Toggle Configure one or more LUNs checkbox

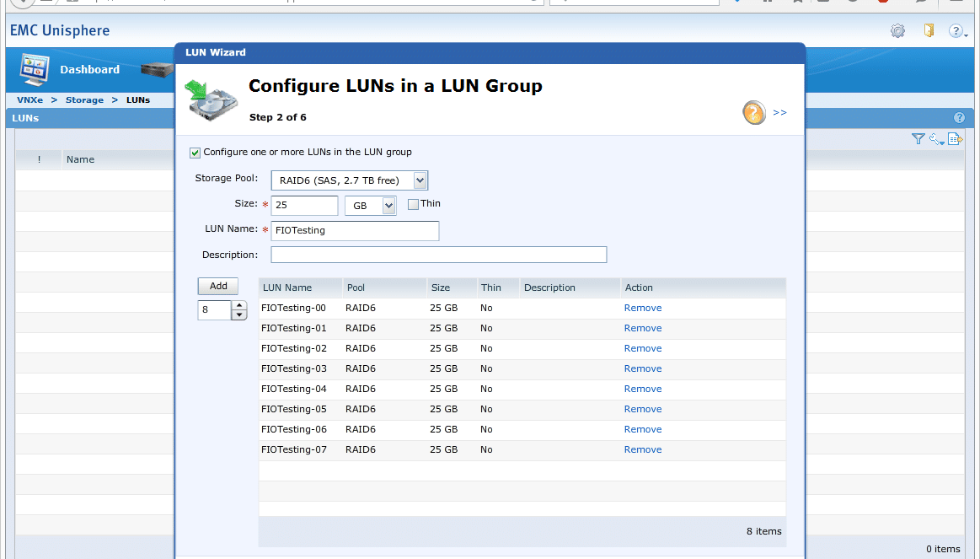[195, 153]
